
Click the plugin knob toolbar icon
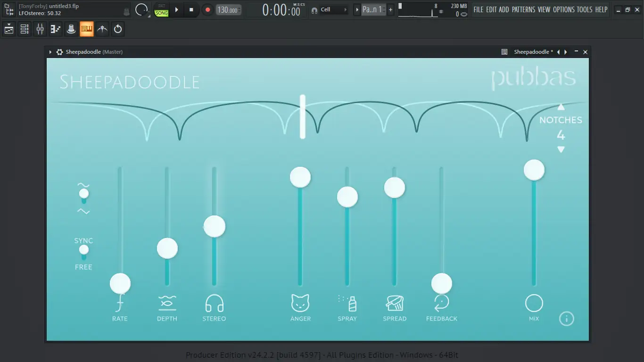[x=71, y=29]
